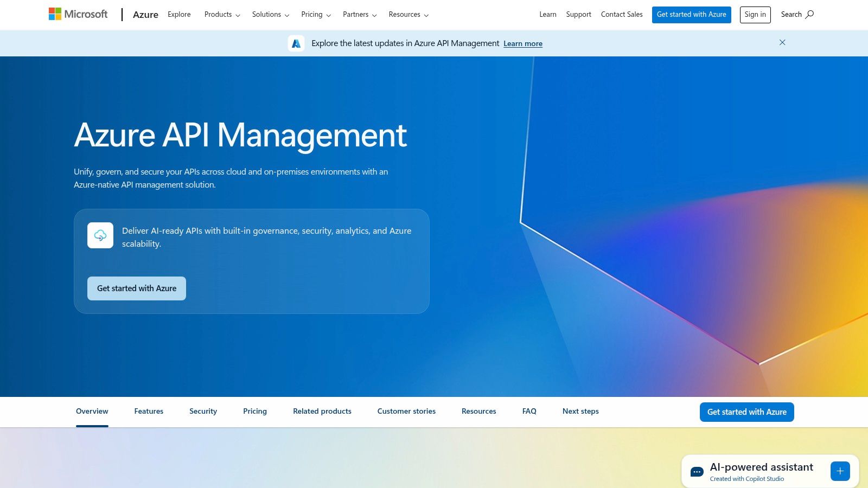Open the Learn link in the header

point(547,15)
